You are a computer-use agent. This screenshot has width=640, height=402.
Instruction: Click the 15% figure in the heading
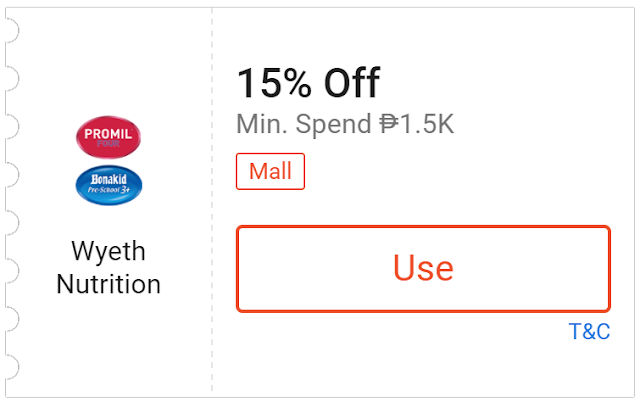pos(273,83)
